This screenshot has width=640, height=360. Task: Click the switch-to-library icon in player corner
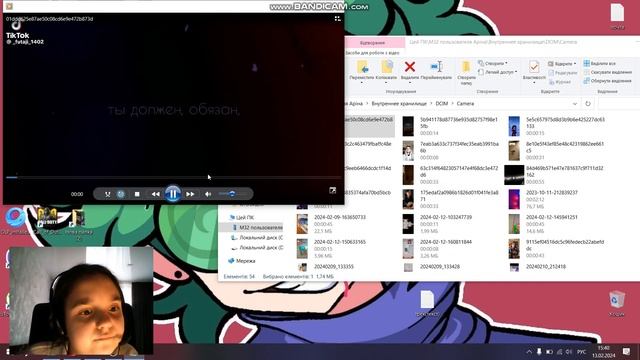point(337,19)
